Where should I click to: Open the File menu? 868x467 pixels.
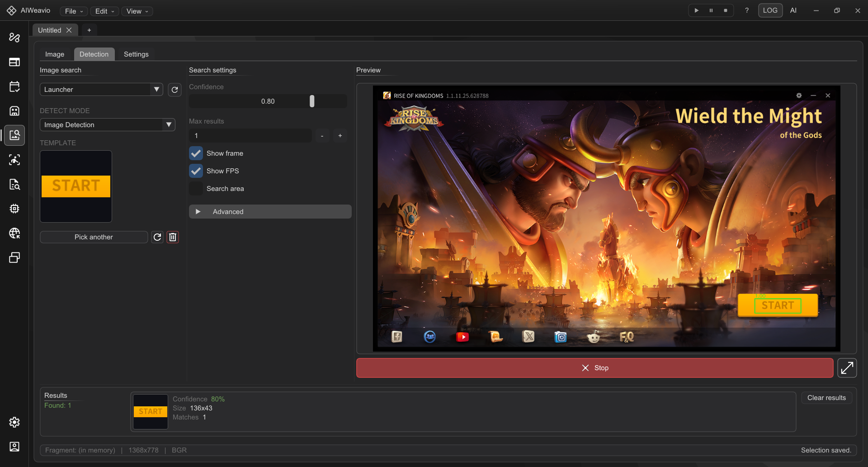pos(74,11)
